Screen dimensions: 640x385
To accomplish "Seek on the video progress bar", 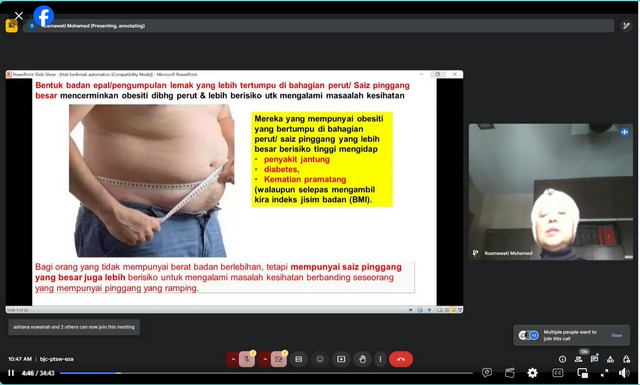I will pyautogui.click(x=266, y=373).
